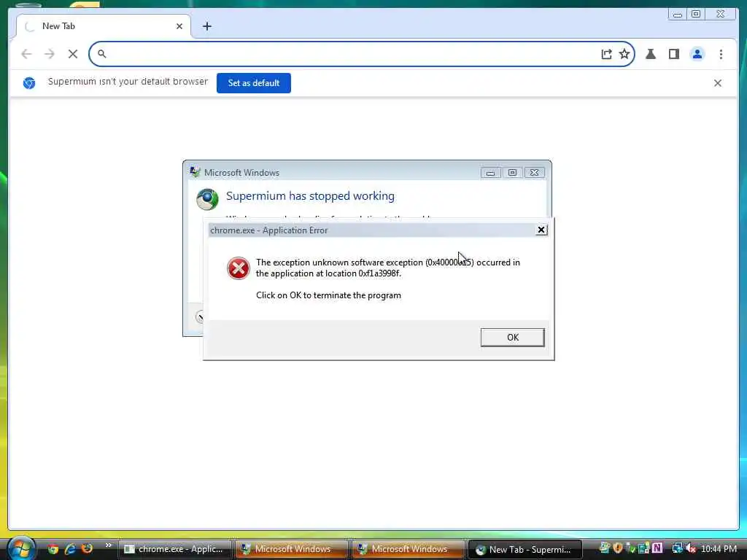This screenshot has width=747, height=560.
Task: Switch to first Microsoft Windows taskbar button
Action: (291, 549)
